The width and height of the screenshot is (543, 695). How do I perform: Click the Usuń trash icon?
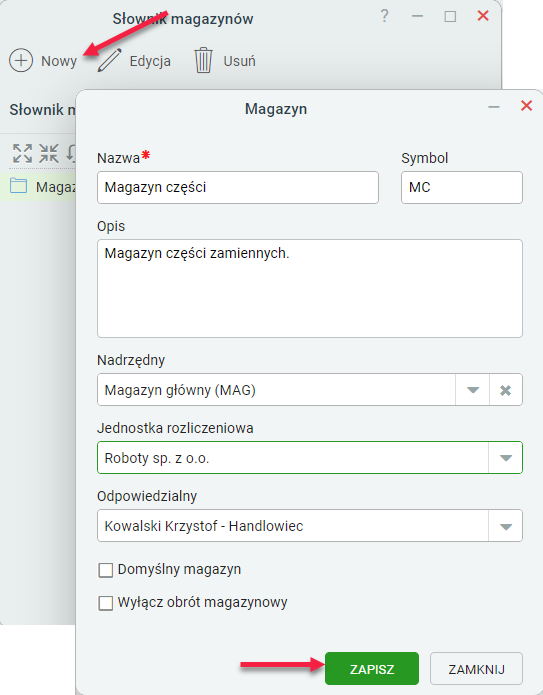[x=203, y=60]
